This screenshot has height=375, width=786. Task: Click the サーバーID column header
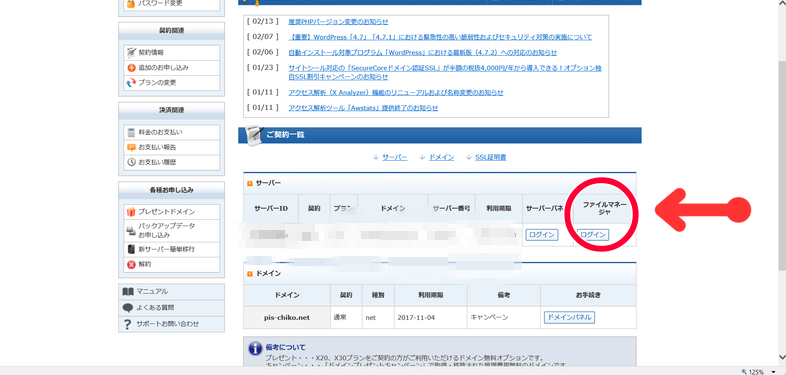tap(271, 209)
